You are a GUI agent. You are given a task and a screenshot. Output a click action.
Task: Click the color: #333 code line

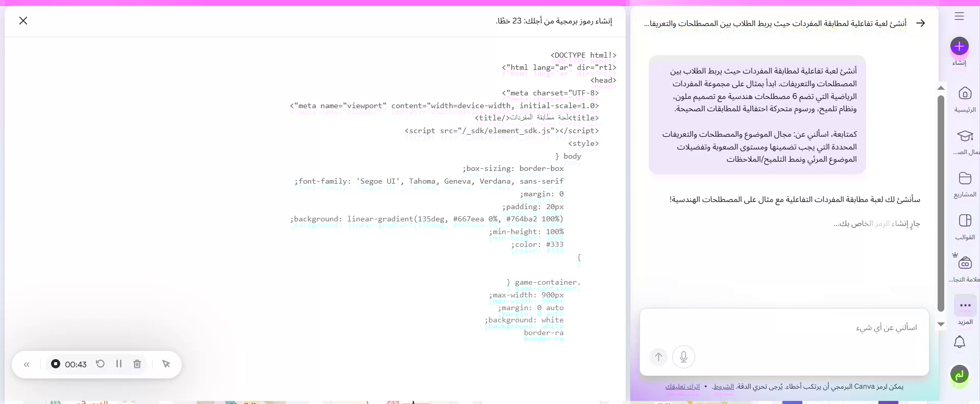537,244
